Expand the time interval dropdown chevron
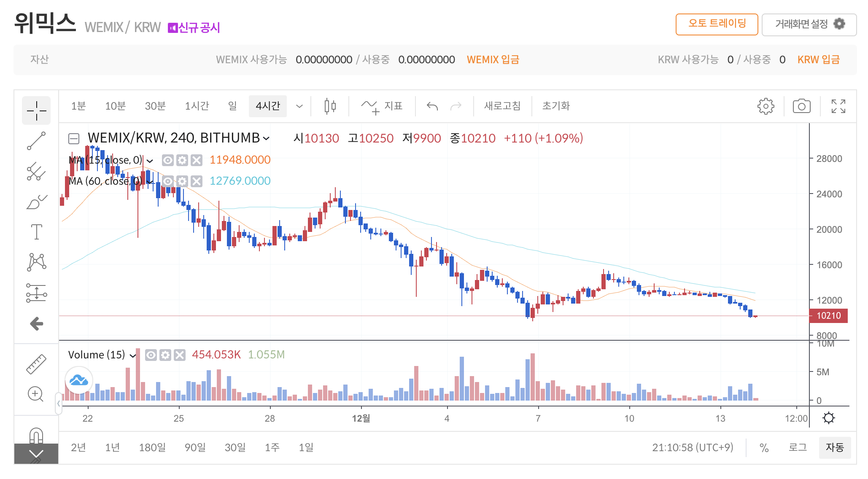868x479 pixels. point(299,106)
